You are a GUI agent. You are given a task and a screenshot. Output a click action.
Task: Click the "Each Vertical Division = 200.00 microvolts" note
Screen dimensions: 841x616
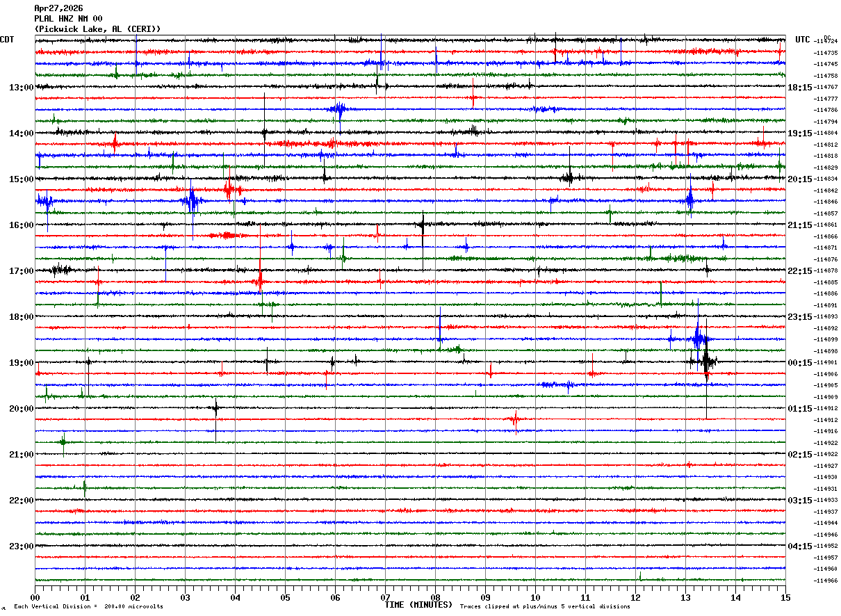point(88,607)
